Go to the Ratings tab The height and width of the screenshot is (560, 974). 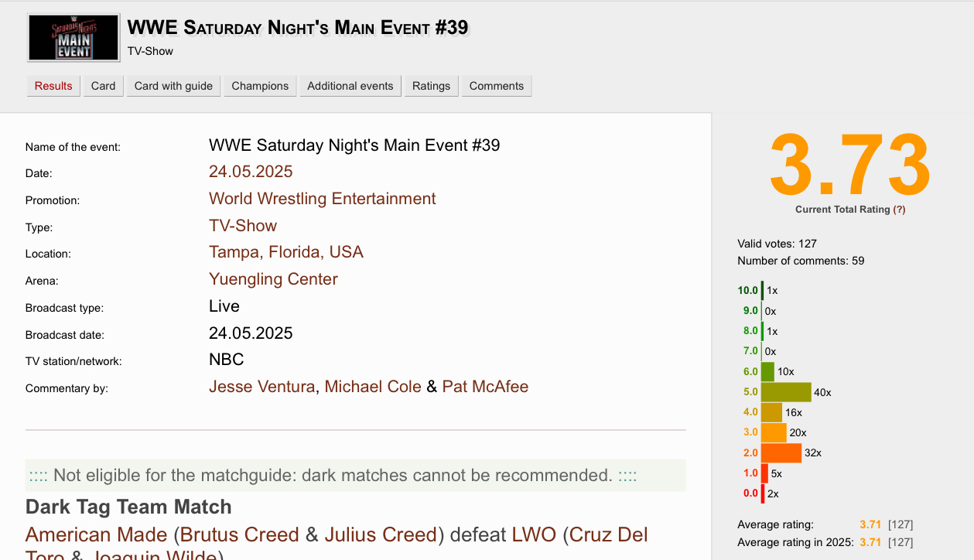coord(431,86)
